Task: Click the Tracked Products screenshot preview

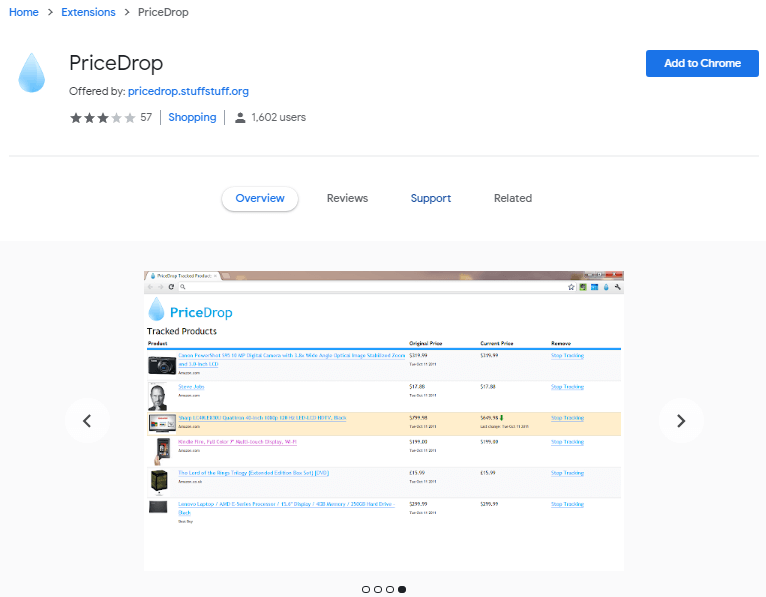Action: click(383, 421)
